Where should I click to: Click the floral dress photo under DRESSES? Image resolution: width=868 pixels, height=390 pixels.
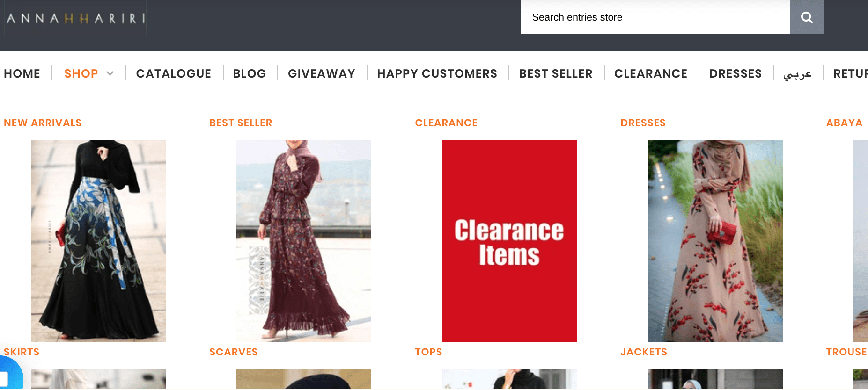coord(715,241)
